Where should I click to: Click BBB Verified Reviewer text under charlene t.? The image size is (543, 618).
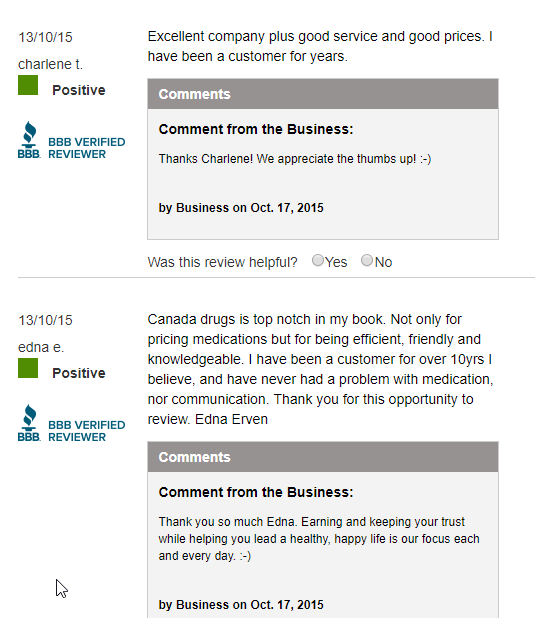pos(87,148)
